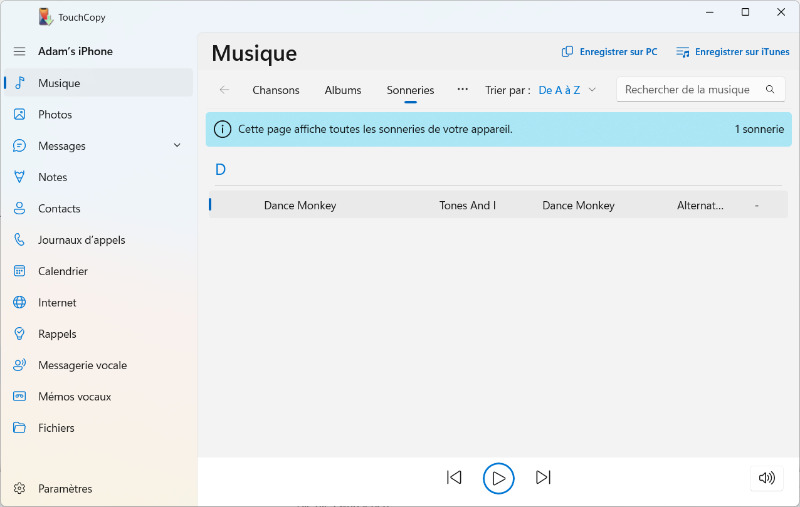Open the hamburger navigation menu
The width and height of the screenshot is (800, 507).
[19, 51]
